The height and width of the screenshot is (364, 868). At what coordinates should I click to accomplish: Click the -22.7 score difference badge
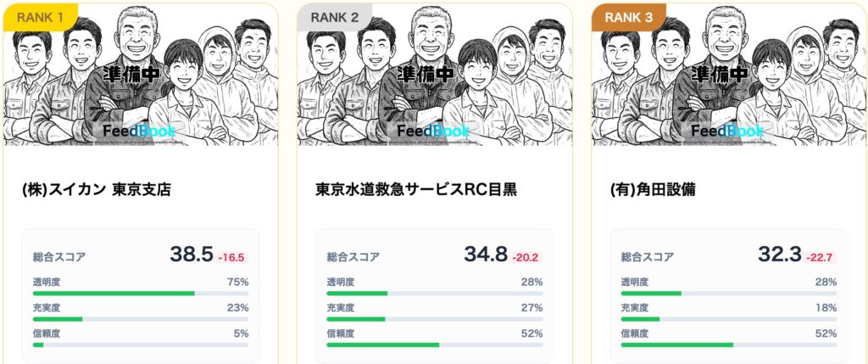coord(820,257)
